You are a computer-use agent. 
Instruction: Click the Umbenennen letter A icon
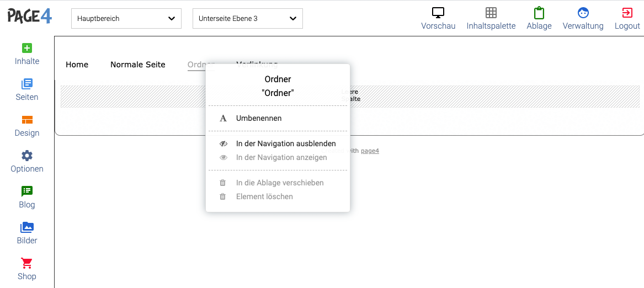point(223,118)
